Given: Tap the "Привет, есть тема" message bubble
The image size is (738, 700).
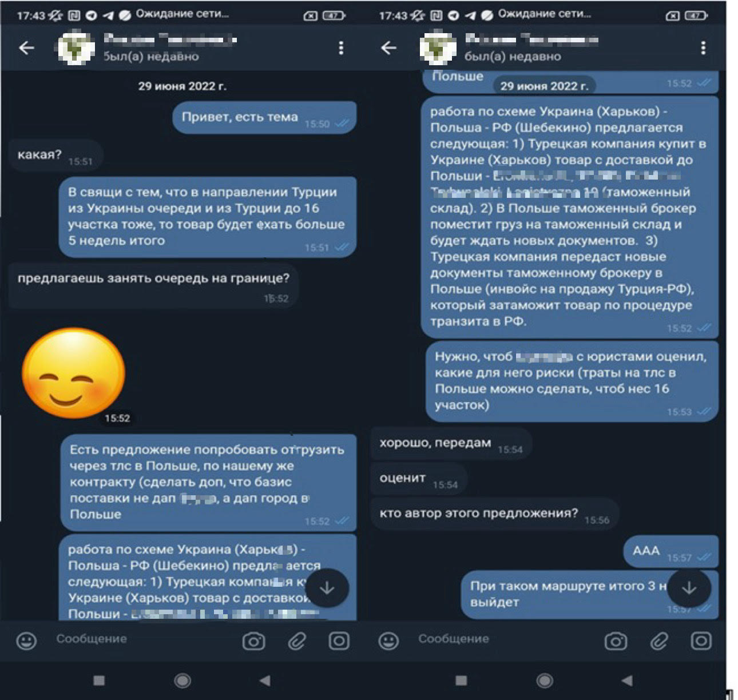Looking at the screenshot, I should (x=264, y=118).
